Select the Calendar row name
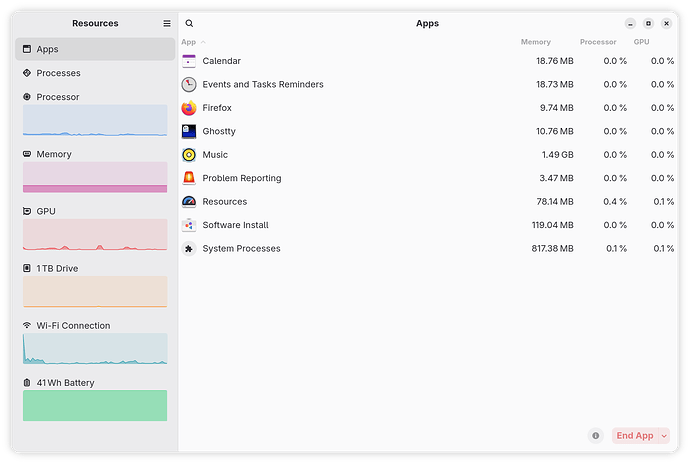This screenshot has height=463, width=690. pos(221,61)
